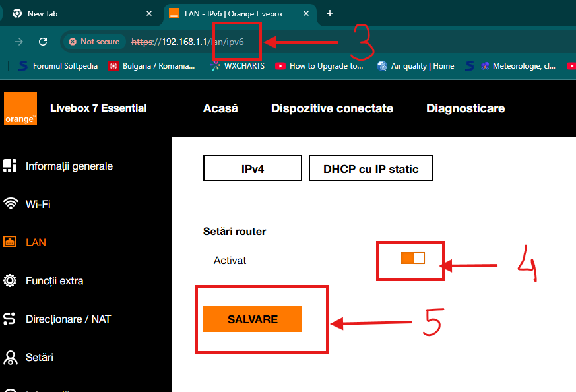
Task: Click the SALVARE button
Action: 252,319
